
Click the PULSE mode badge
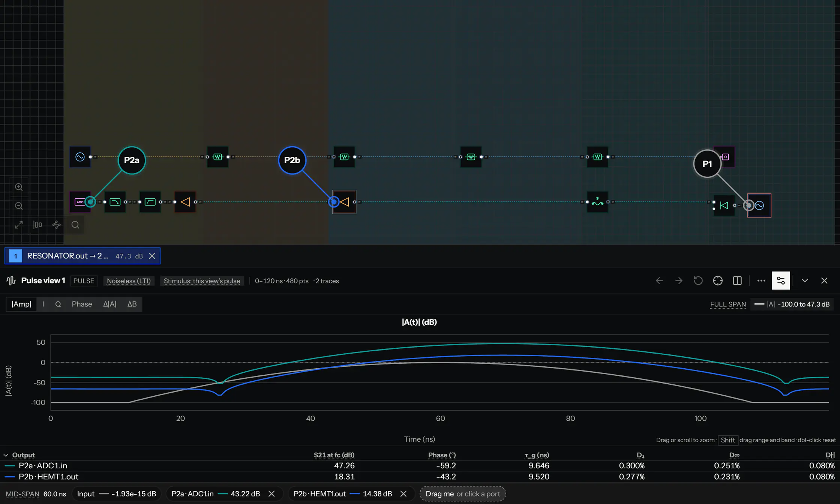pos(84,281)
